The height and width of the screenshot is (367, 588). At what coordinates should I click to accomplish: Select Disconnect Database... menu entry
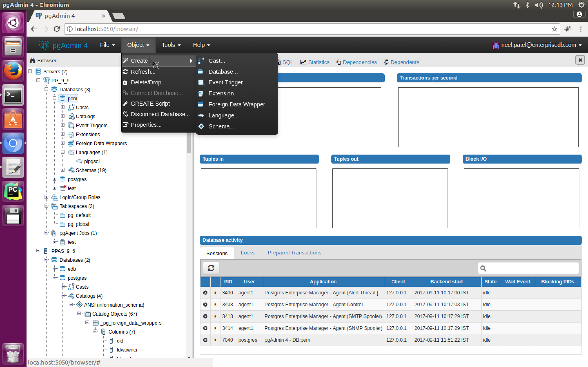click(x=160, y=114)
